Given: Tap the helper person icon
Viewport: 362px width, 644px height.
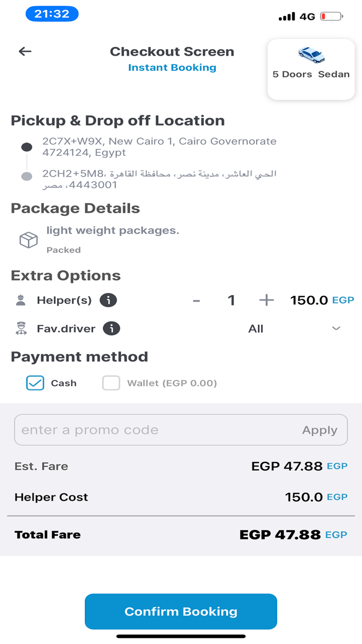Looking at the screenshot, I should point(21,300).
